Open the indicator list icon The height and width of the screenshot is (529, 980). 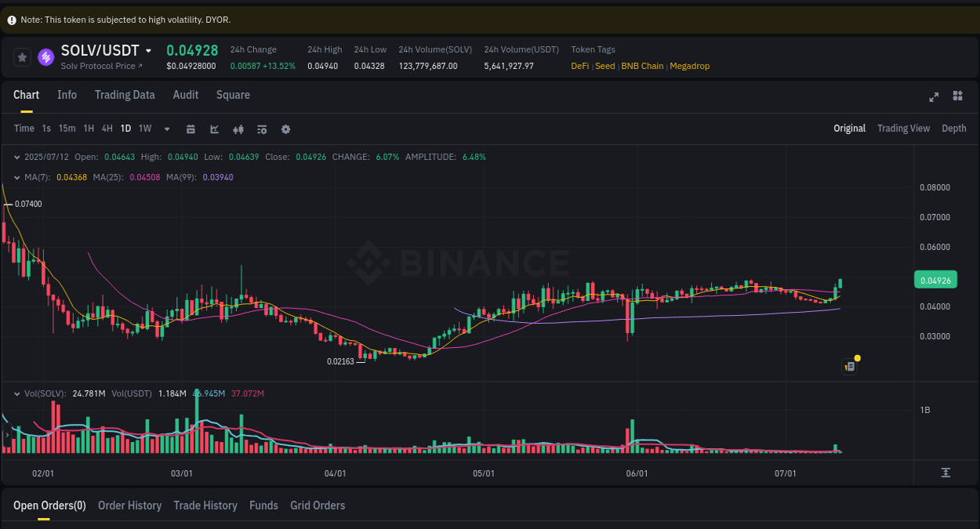(262, 129)
